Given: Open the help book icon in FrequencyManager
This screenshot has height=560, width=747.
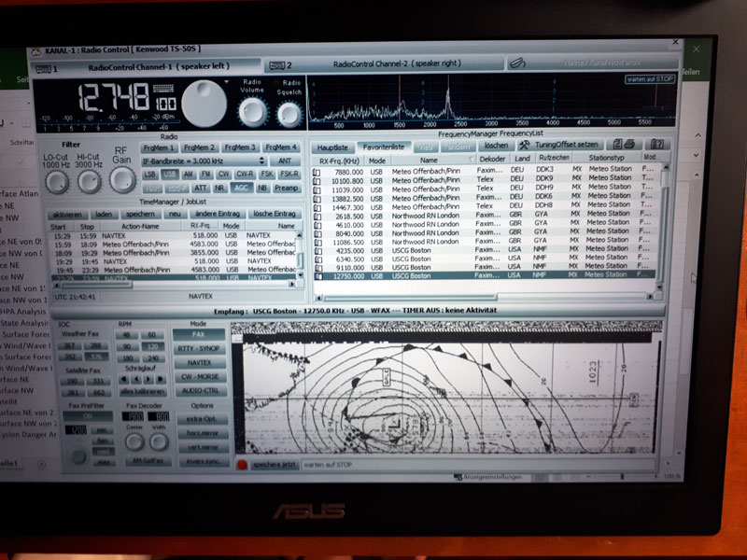Looking at the screenshot, I should point(656,144).
